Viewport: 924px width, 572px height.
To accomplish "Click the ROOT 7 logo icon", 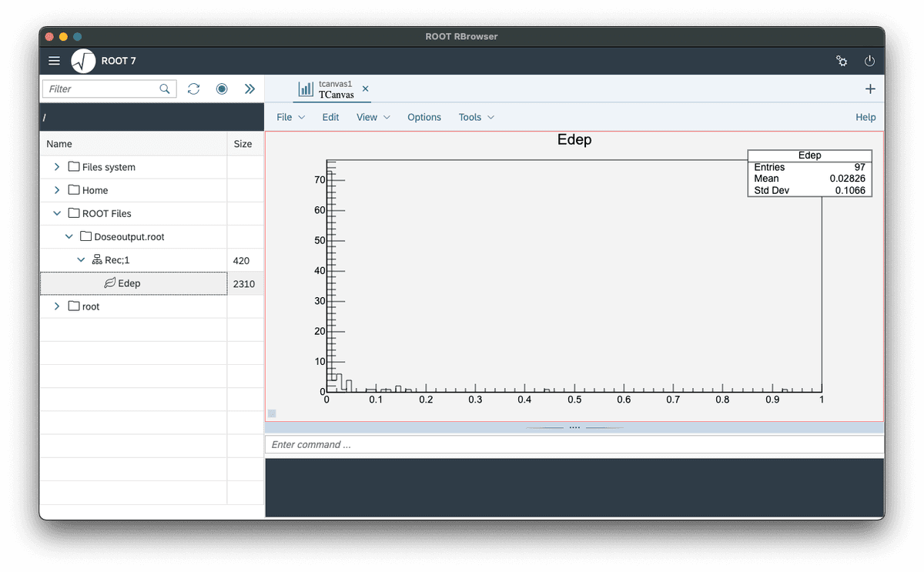I will pyautogui.click(x=83, y=61).
